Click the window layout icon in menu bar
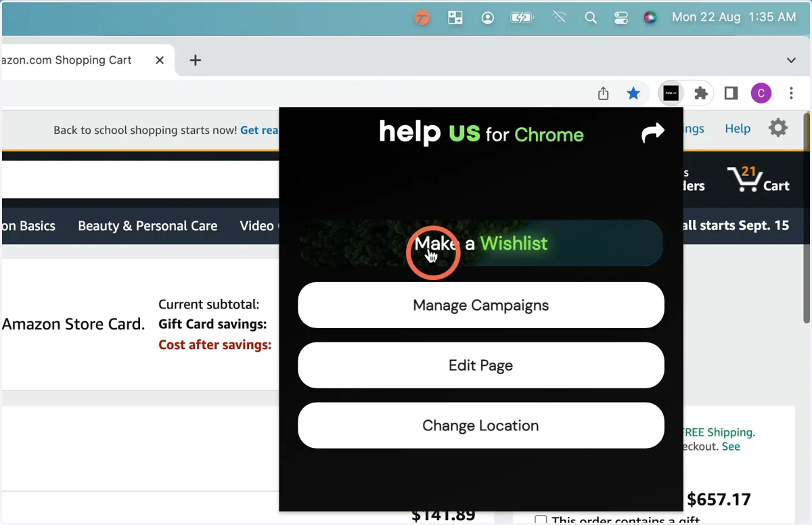The image size is (812, 525). pos(455,18)
